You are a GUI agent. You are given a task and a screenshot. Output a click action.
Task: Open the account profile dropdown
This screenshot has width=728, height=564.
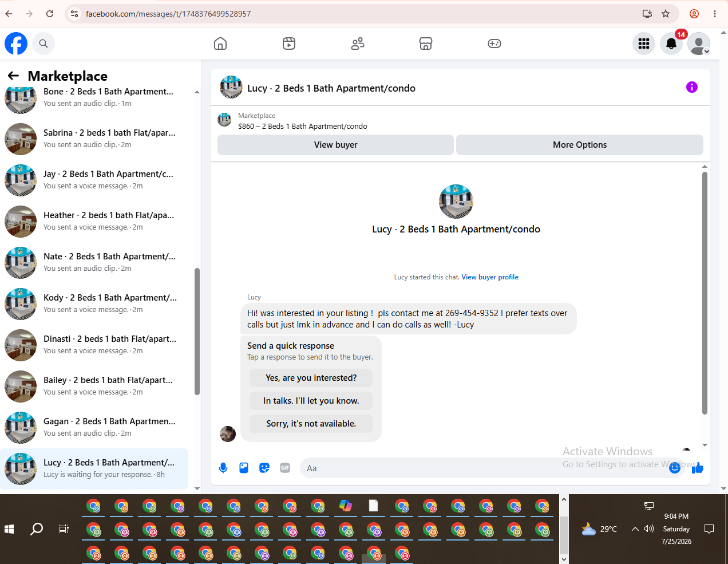click(x=699, y=44)
